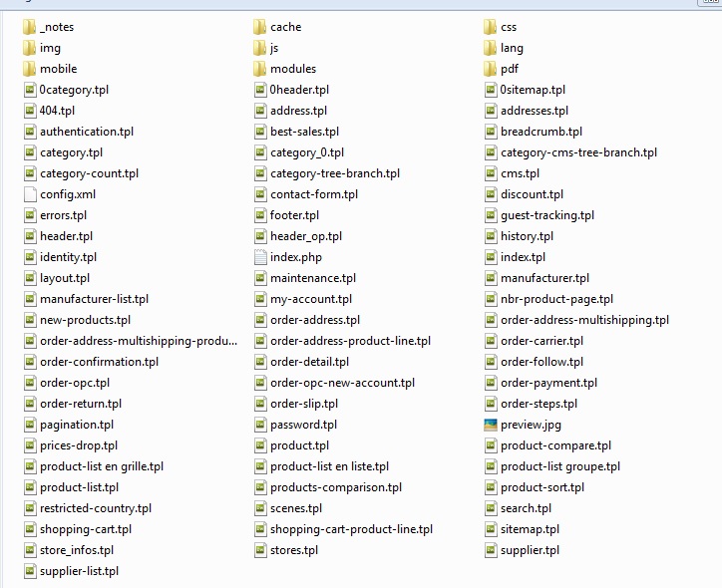Click file name category-tree-branch.tpl
Image resolution: width=722 pixels, height=588 pixels.
tap(335, 173)
